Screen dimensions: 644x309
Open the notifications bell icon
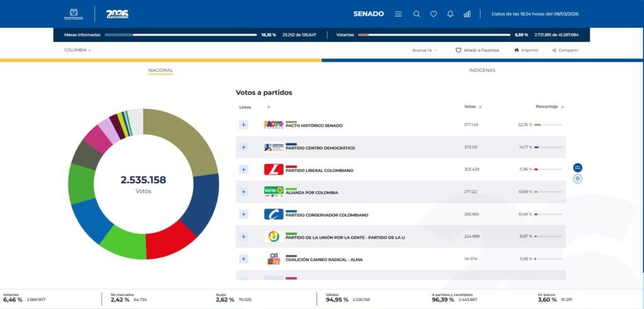450,14
